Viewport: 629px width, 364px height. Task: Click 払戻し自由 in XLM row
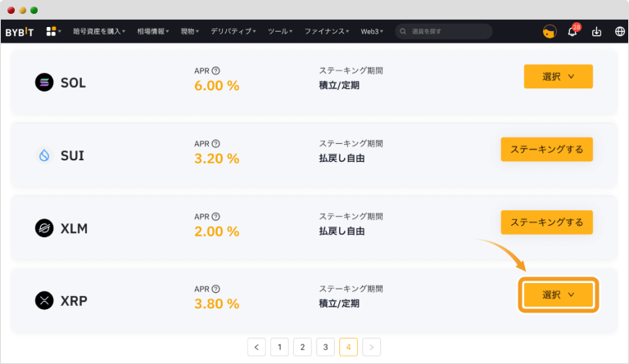(x=342, y=231)
